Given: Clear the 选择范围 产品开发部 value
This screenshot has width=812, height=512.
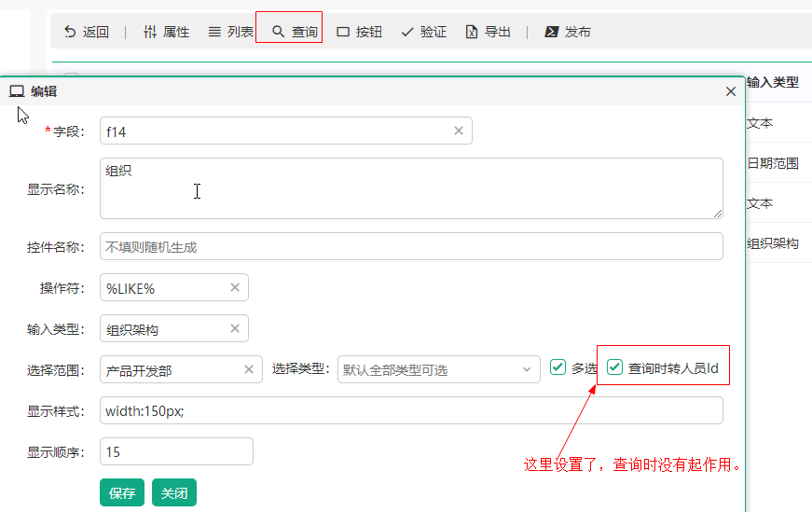Looking at the screenshot, I should [x=249, y=369].
